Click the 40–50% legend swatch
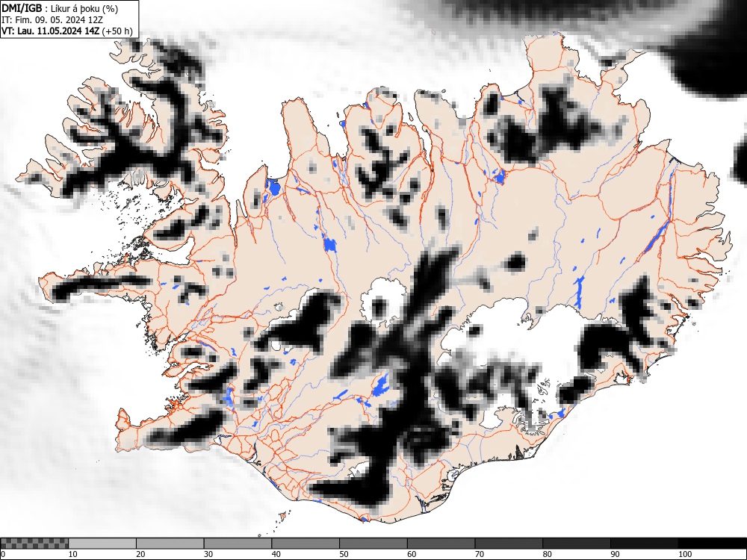The image size is (747, 560). [x=306, y=544]
